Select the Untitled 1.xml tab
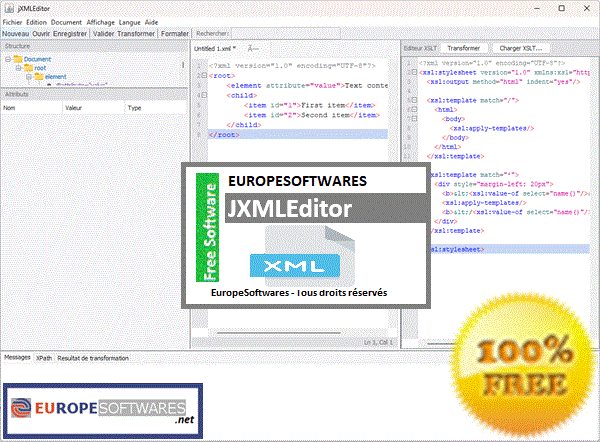The width and height of the screenshot is (600, 442). click(215, 49)
